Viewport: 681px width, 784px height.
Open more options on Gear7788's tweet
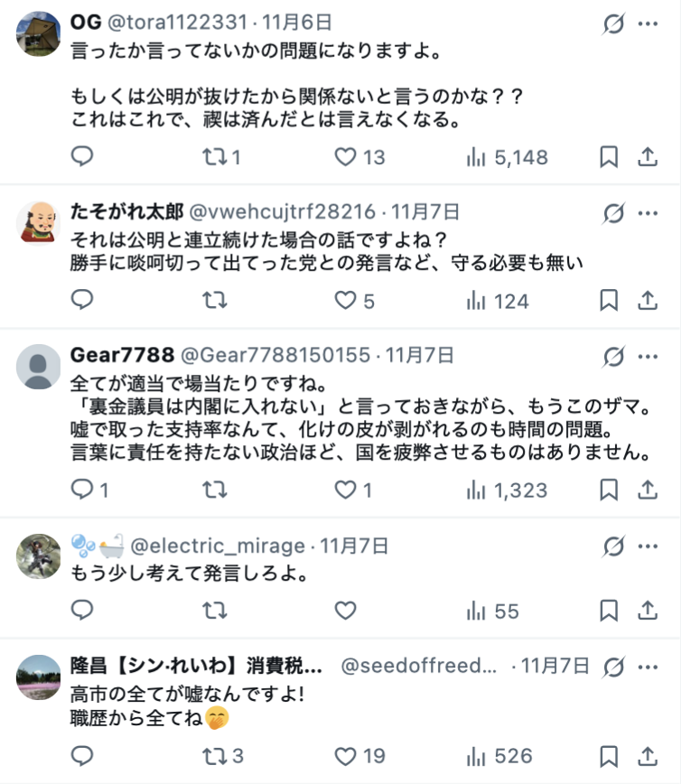pyautogui.click(x=648, y=356)
